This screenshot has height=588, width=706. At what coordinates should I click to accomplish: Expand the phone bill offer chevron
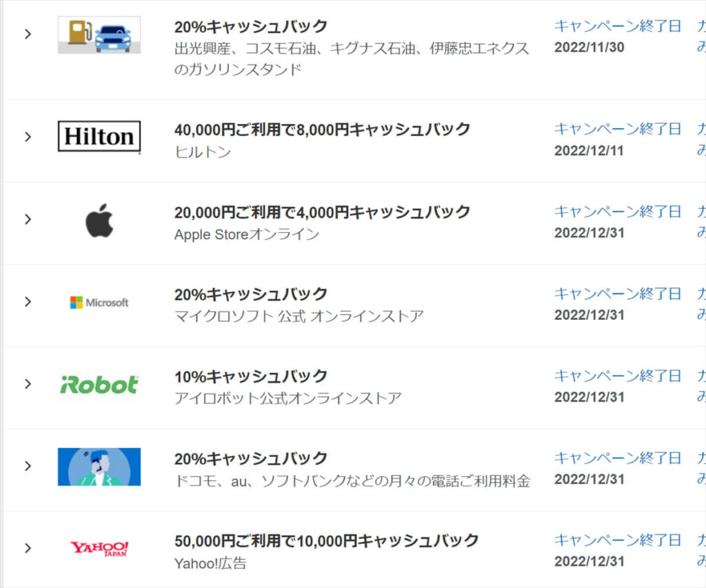pyautogui.click(x=28, y=465)
